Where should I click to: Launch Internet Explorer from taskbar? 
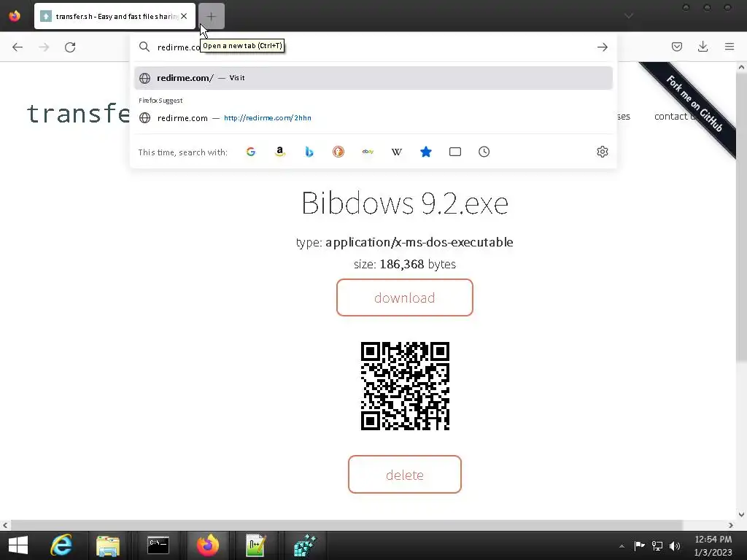point(61,545)
